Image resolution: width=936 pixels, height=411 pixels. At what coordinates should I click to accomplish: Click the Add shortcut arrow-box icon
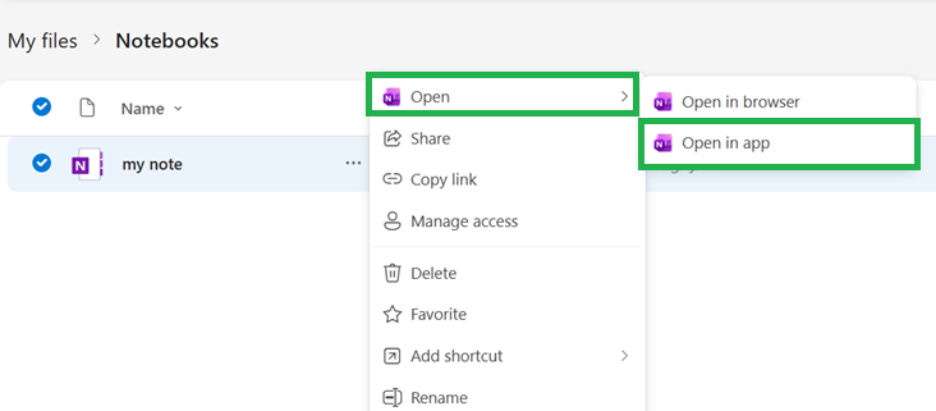click(x=392, y=356)
